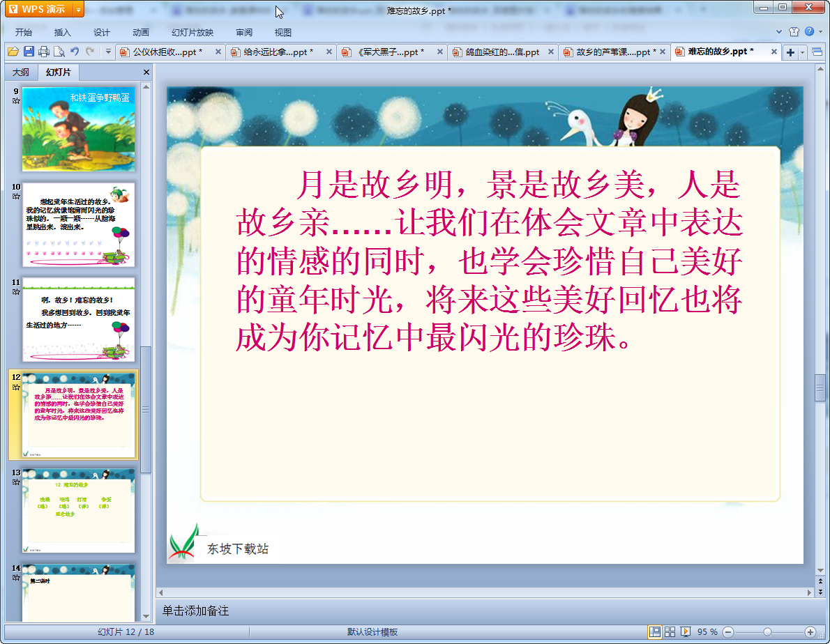Open the quick access toolbar customize dropdown
This screenshot has height=644, width=830.
point(108,52)
